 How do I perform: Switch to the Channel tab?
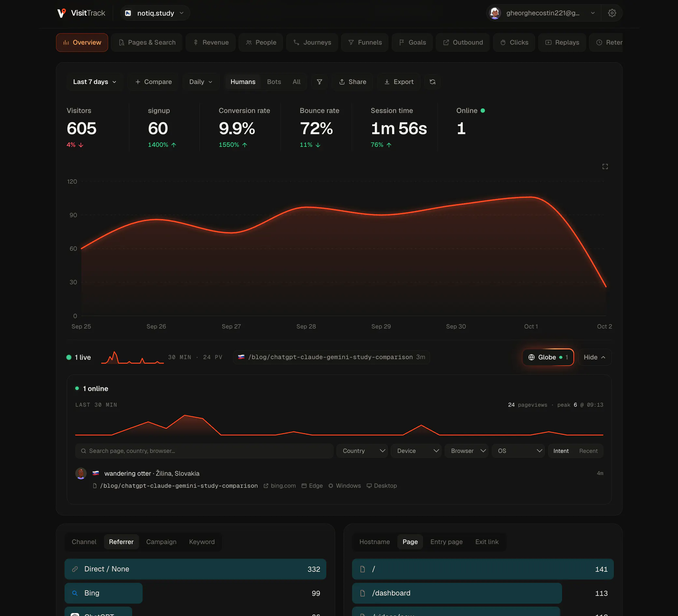84,542
